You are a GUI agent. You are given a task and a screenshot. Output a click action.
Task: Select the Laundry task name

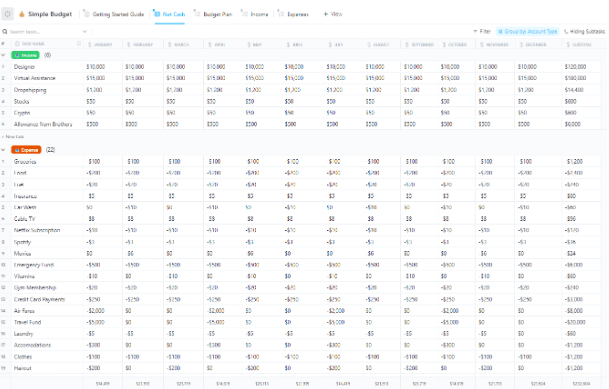(x=24, y=334)
